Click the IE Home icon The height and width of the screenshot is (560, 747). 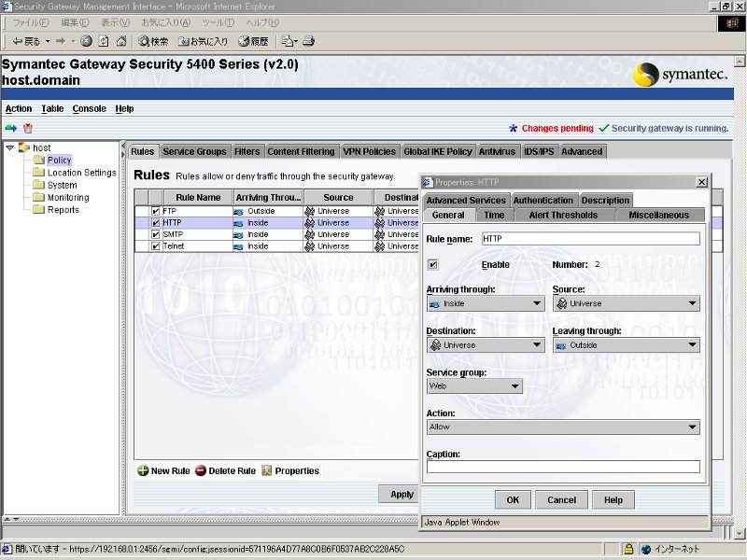[x=121, y=41]
